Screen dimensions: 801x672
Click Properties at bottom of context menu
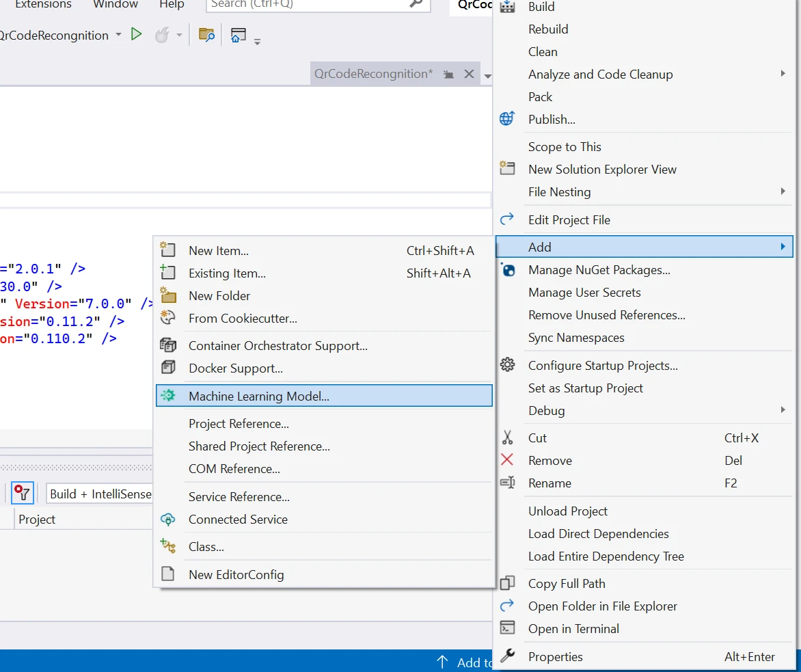click(555, 656)
